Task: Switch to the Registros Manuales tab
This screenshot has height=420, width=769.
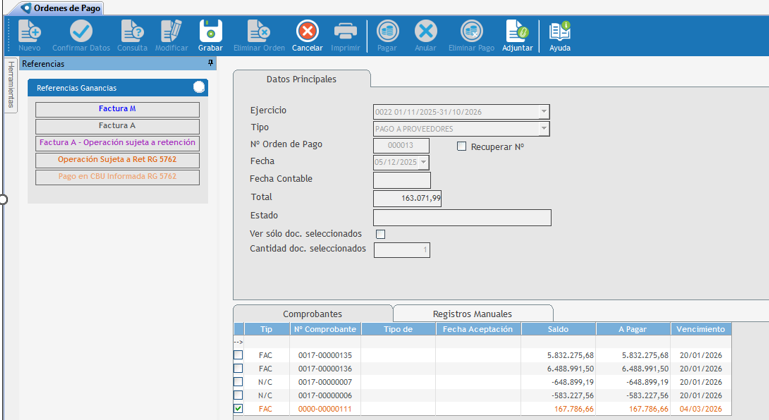Action: click(472, 313)
